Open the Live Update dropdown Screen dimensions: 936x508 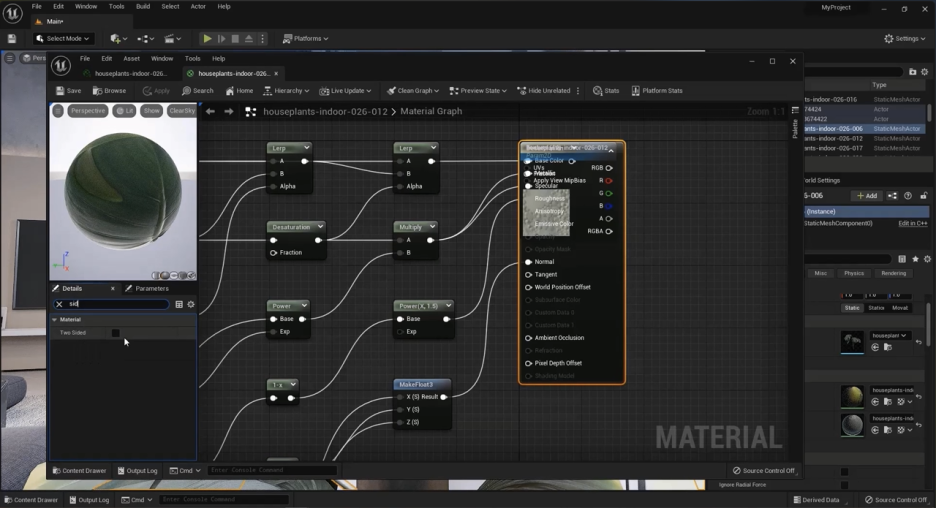(345, 91)
